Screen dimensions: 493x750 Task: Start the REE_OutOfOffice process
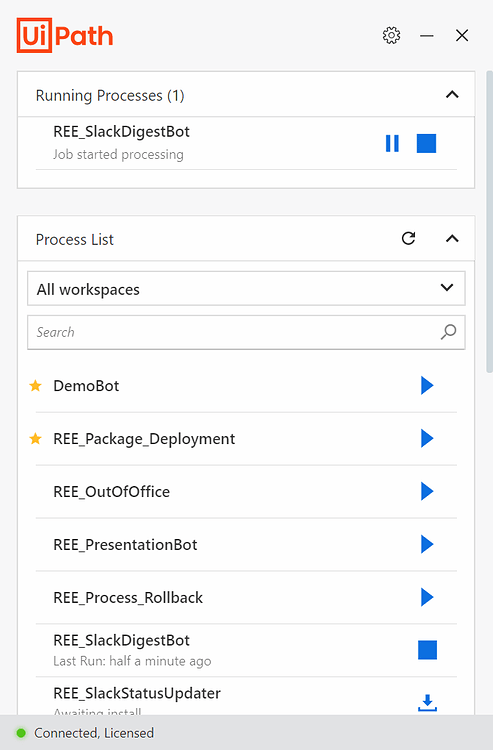[427, 491]
